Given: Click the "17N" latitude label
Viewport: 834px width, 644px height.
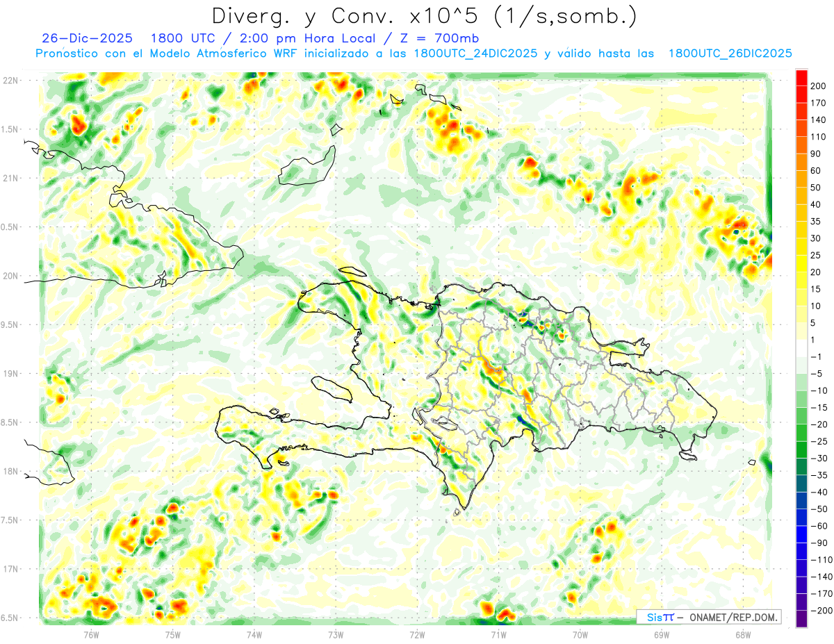Looking at the screenshot, I should [x=10, y=569].
